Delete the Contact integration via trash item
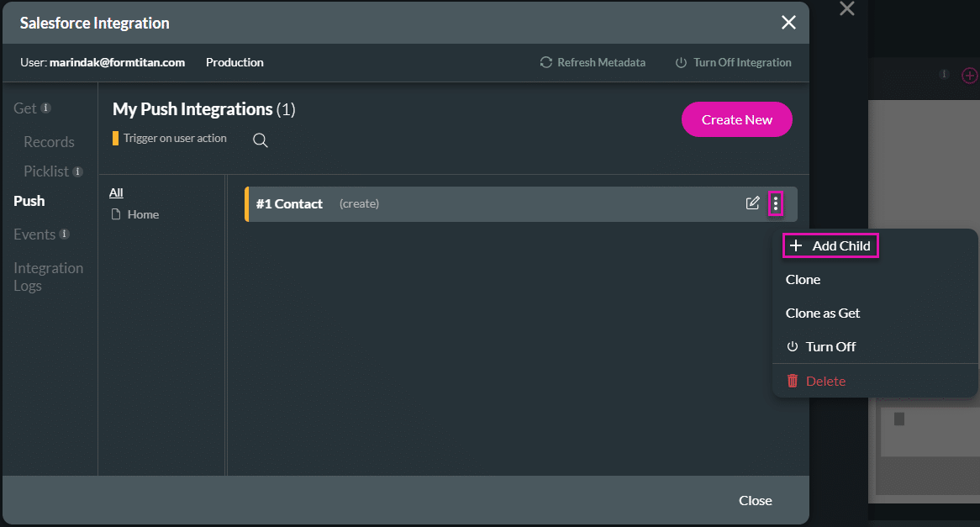The height and width of the screenshot is (527, 980). pos(816,381)
